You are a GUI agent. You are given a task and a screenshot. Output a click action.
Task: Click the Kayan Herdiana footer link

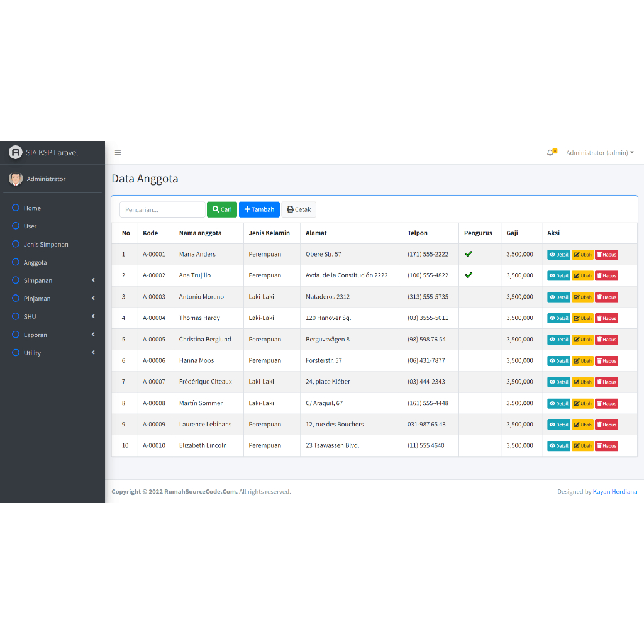click(x=615, y=491)
